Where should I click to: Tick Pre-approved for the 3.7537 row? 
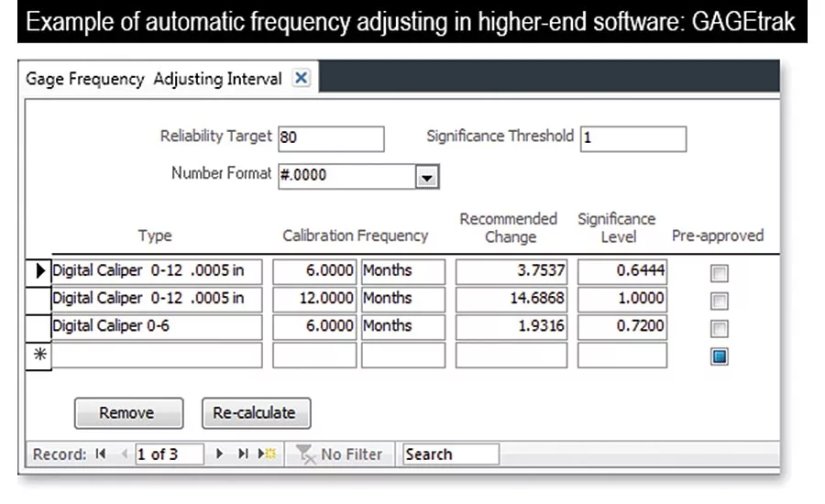[x=720, y=273]
